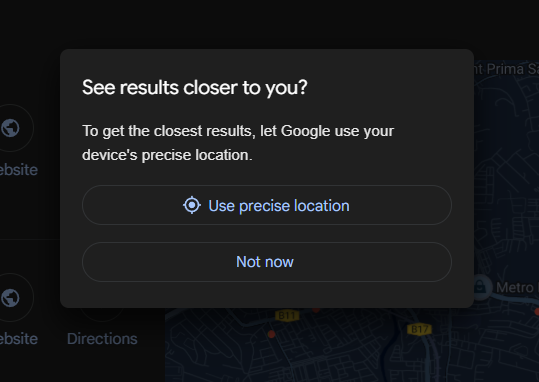Select the red marker dot below B11
The image size is (539, 382).
271,334
